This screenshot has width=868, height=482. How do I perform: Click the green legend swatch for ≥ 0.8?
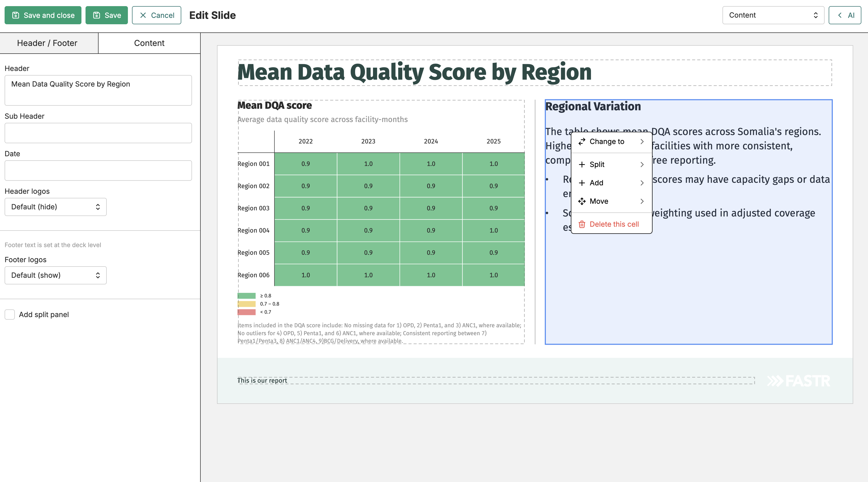(247, 296)
